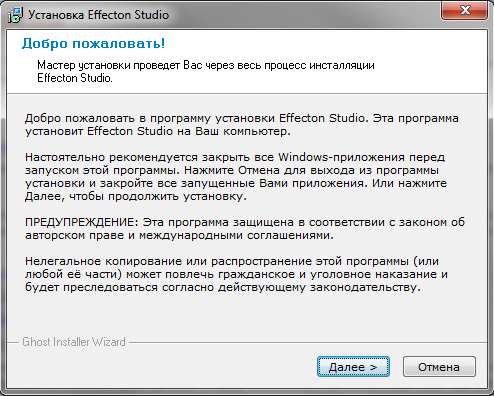Click the line mentioning Нажмите Отмена для выхода
This screenshot has height=396, width=494.
coord(232,170)
